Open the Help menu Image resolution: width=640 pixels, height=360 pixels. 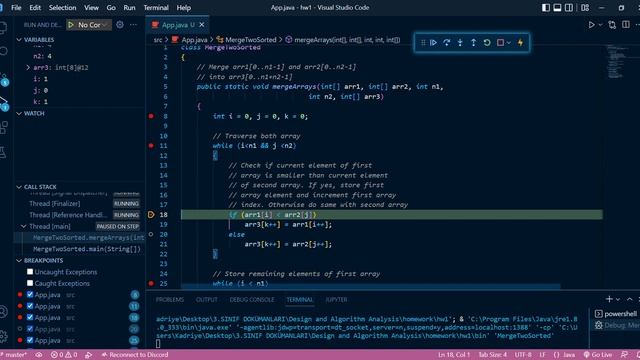click(184, 7)
